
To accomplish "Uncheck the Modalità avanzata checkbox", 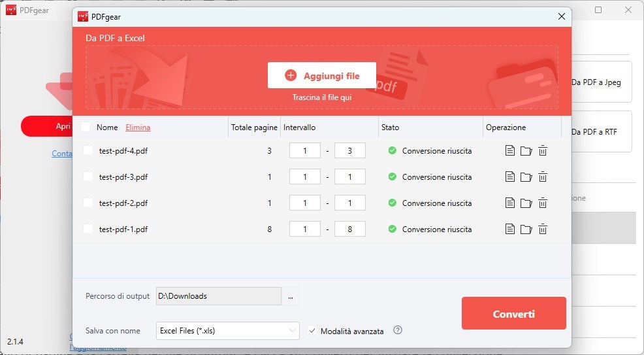I will tap(312, 331).
